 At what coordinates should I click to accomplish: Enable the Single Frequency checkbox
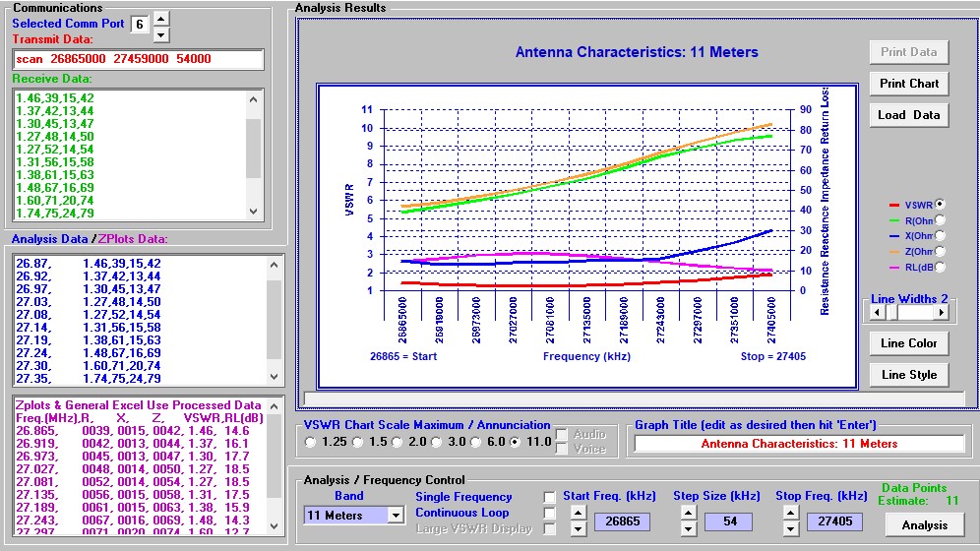point(550,497)
